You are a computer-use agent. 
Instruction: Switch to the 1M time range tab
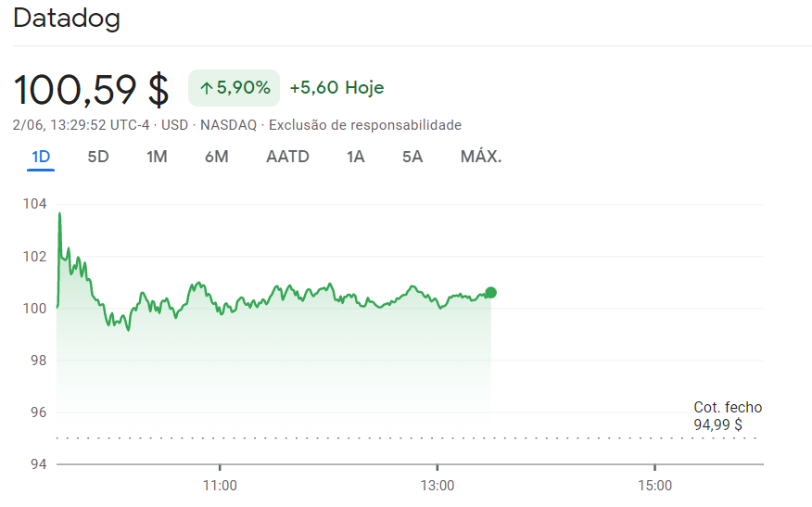(x=157, y=157)
